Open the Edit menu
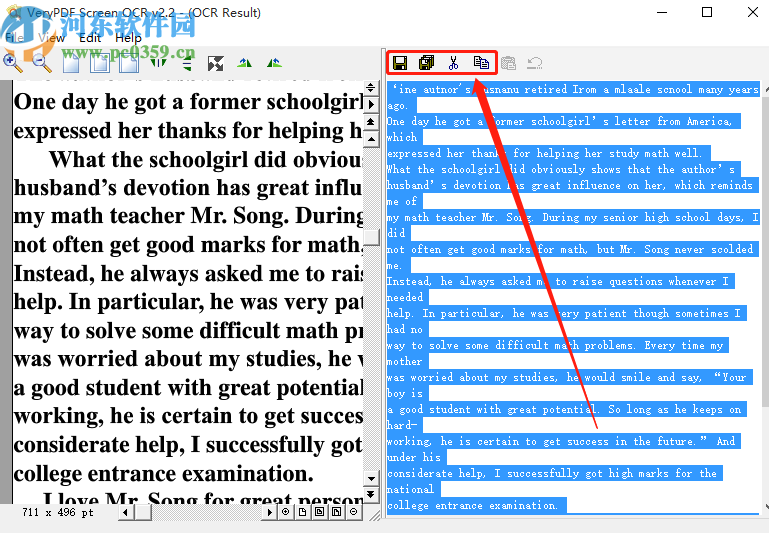 (x=90, y=38)
